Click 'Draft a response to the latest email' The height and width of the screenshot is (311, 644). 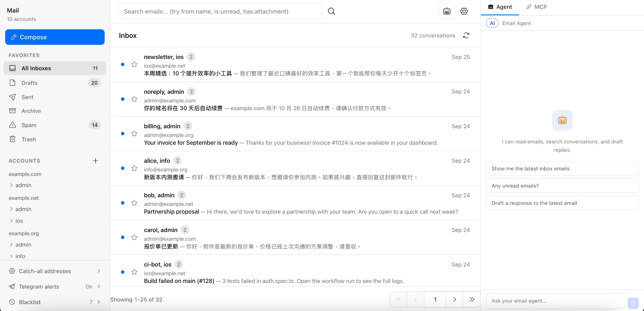point(562,203)
